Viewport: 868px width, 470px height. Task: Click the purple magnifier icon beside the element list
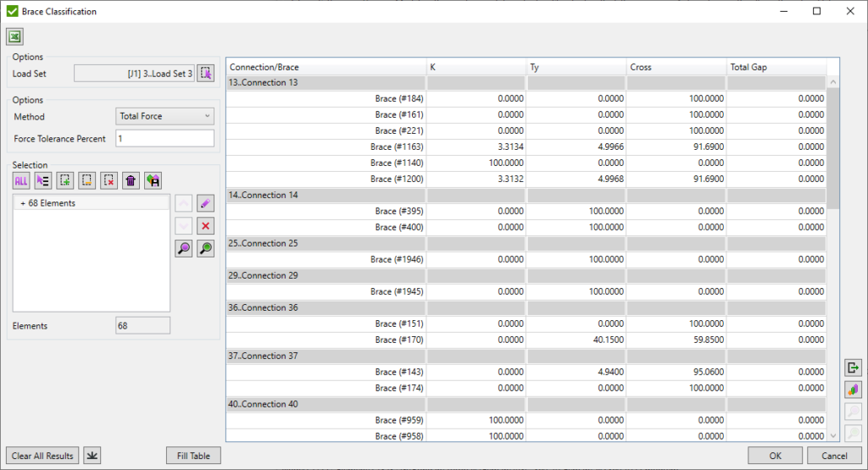[x=183, y=249]
